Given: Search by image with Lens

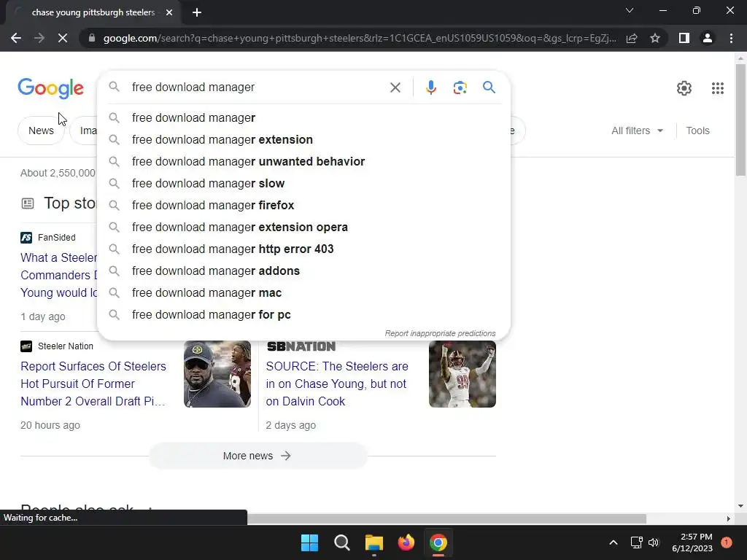Looking at the screenshot, I should [460, 87].
